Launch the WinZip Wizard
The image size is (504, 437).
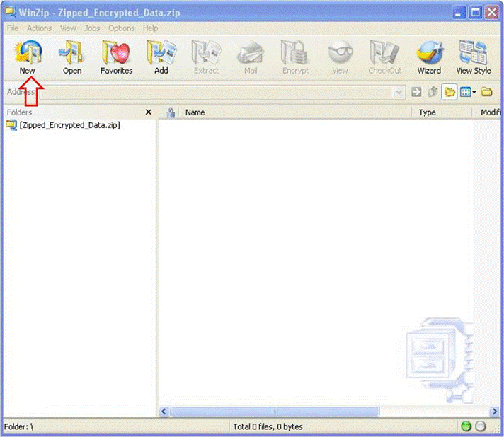click(x=429, y=57)
